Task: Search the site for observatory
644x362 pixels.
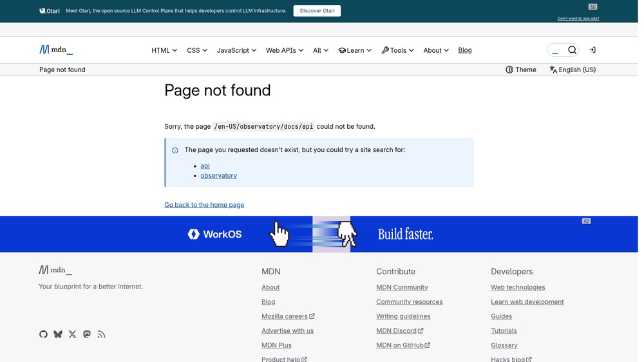Action: (x=218, y=175)
